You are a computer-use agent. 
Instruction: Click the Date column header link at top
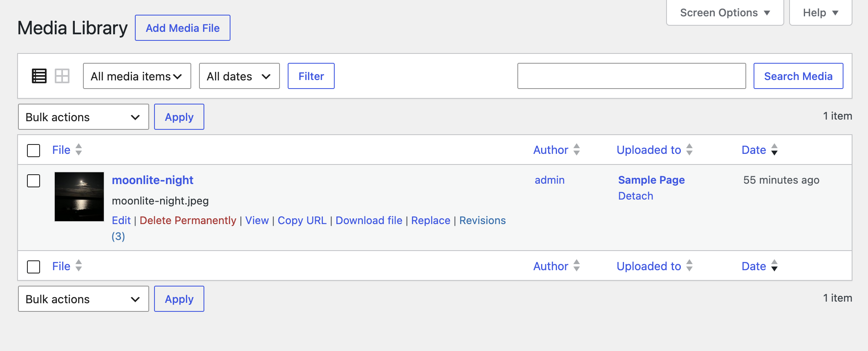click(x=754, y=150)
